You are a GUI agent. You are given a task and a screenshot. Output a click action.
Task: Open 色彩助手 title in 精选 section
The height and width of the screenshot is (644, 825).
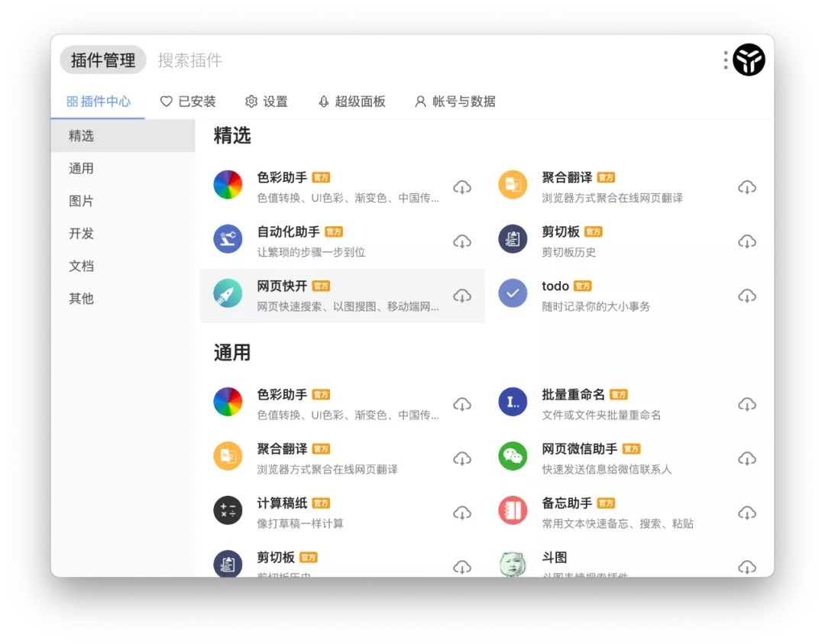(282, 177)
